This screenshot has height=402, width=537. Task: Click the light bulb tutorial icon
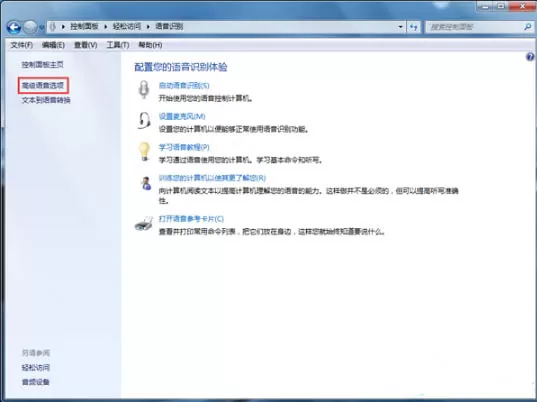pyautogui.click(x=144, y=151)
